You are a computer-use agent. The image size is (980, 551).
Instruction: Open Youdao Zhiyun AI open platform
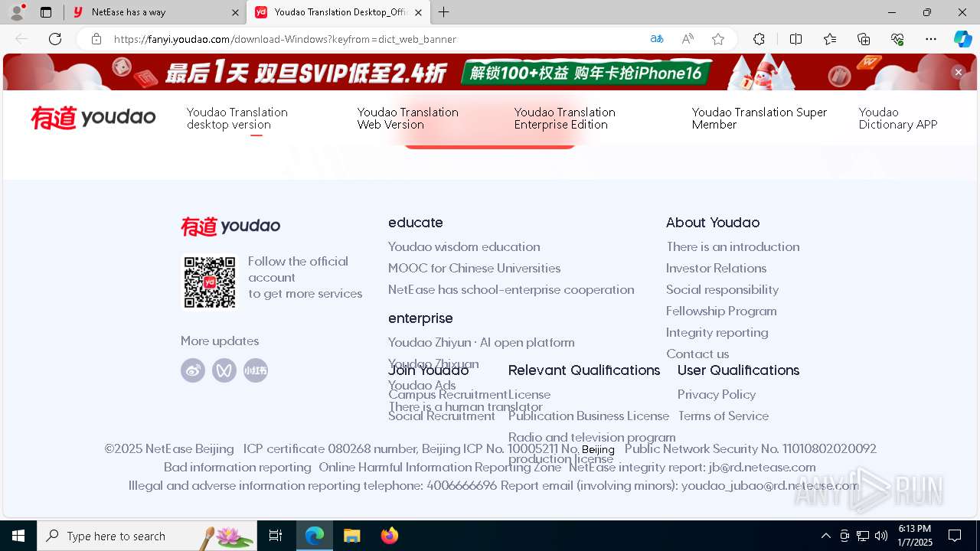482,342
